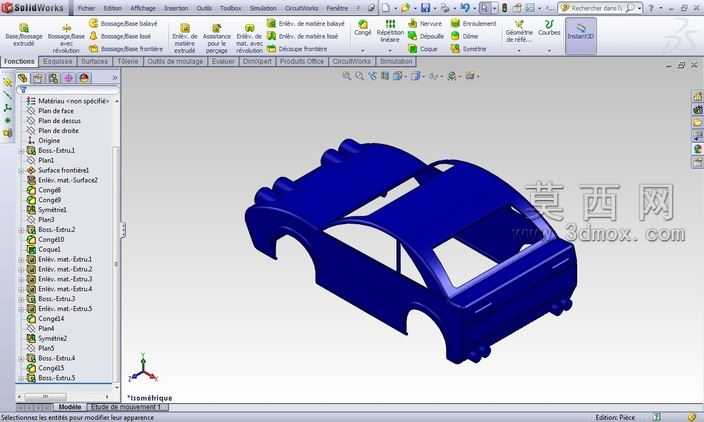Expand the Courbes dropdown arrow
Screen dimensions: 704x422
point(549,50)
